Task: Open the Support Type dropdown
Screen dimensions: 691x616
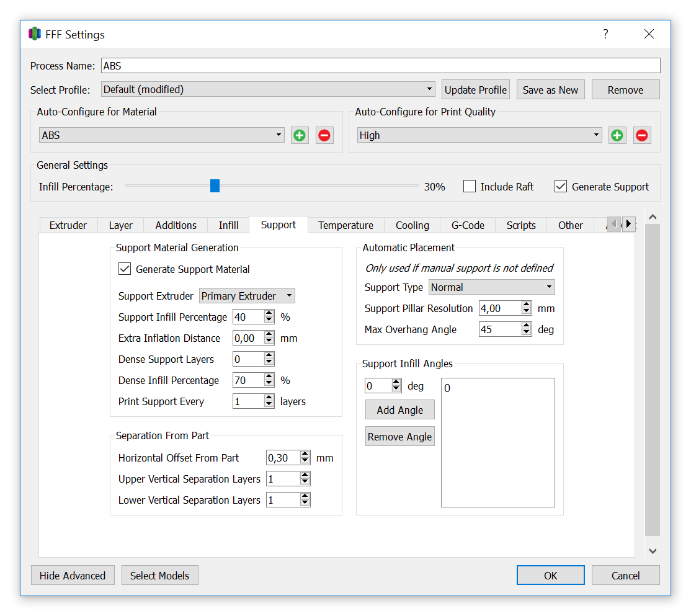Action: (491, 287)
